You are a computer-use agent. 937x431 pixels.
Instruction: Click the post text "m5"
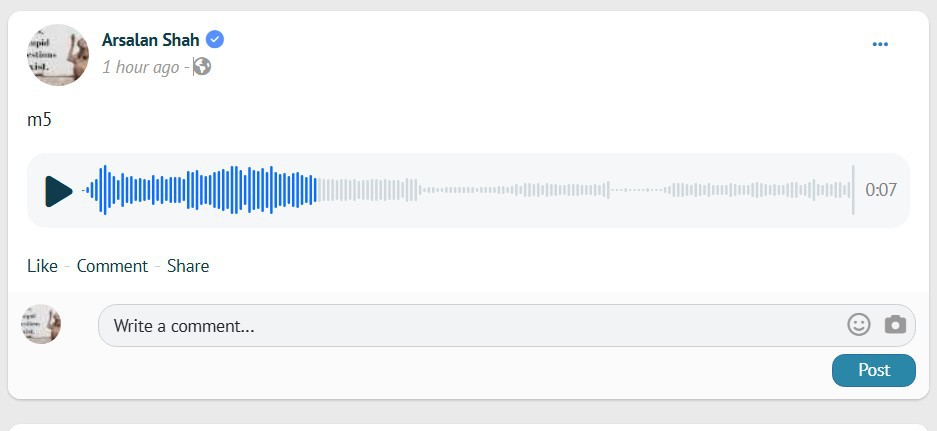tap(39, 120)
